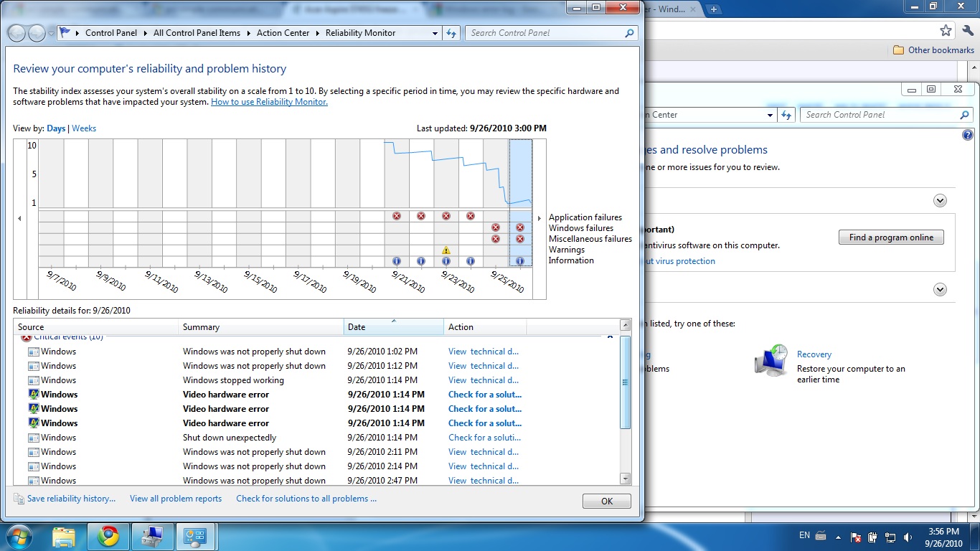The height and width of the screenshot is (551, 980).
Task: Sort the event list by the Source column
Action: tap(96, 327)
